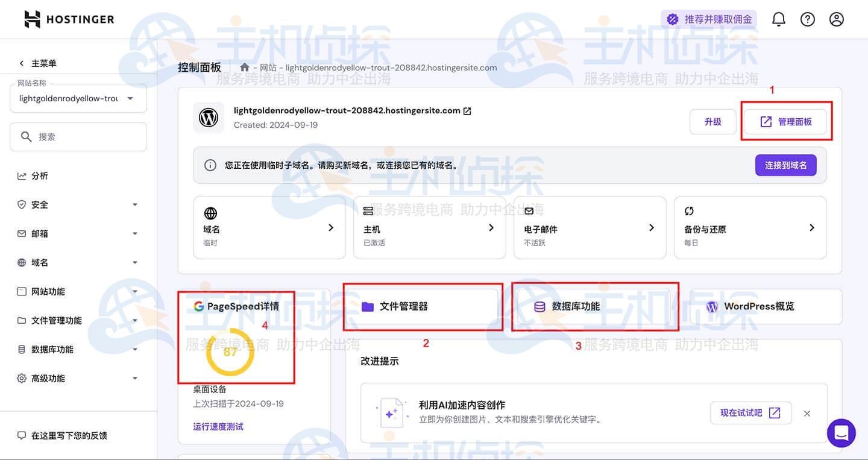This screenshot has height=460, width=868.
Task: Click the 管理面板 button
Action: pos(785,122)
